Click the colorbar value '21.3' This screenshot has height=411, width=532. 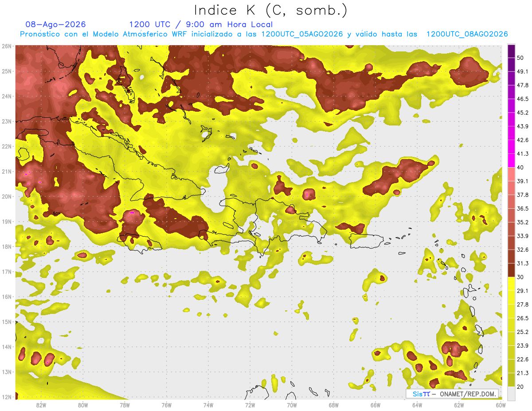[x=523, y=373]
